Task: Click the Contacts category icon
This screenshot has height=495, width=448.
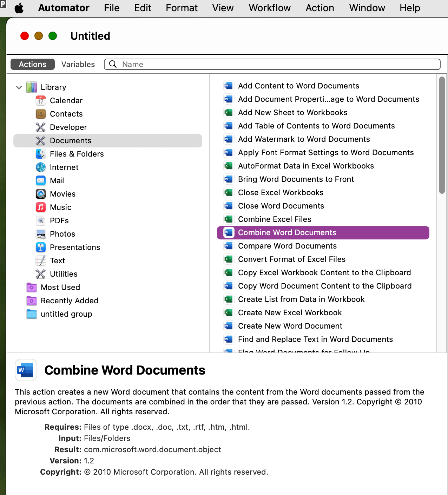Action: pyautogui.click(x=41, y=114)
